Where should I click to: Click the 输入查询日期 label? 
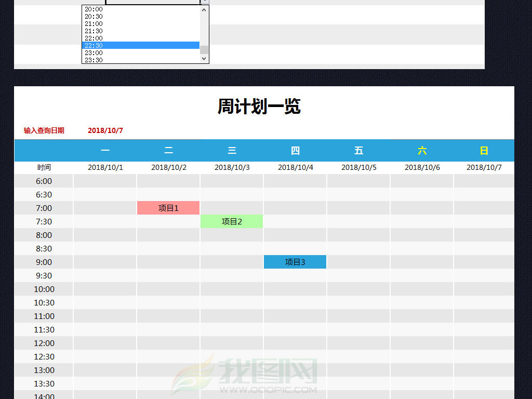pos(43,130)
